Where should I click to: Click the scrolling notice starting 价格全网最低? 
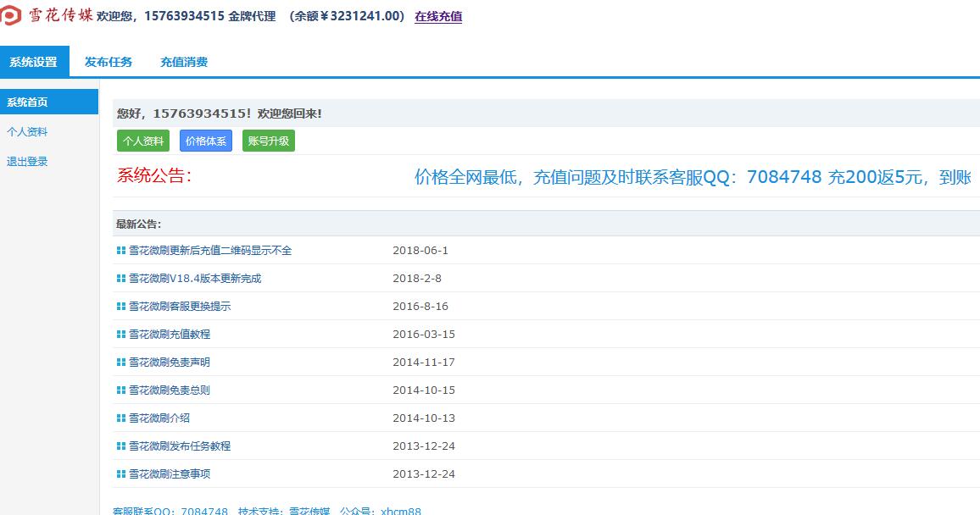pyautogui.click(x=693, y=177)
